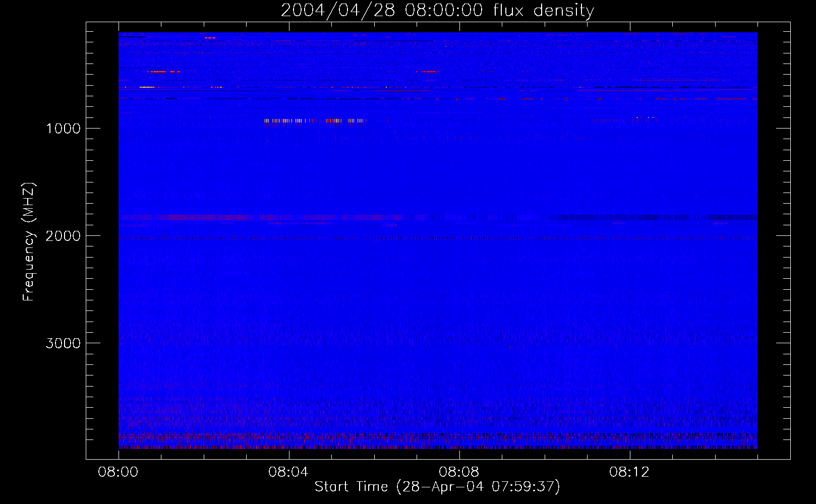Click the 1000 frequency tick label

(x=63, y=129)
